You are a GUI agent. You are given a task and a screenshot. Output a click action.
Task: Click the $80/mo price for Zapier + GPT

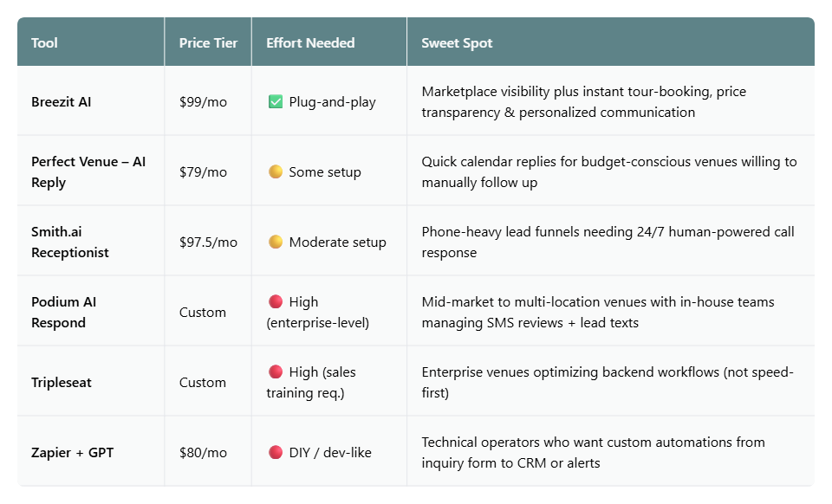[203, 453]
